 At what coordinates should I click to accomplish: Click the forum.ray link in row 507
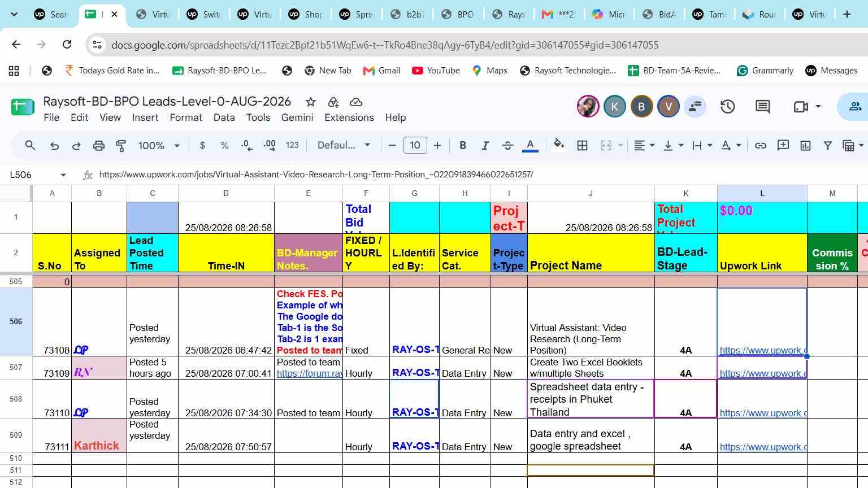point(310,373)
